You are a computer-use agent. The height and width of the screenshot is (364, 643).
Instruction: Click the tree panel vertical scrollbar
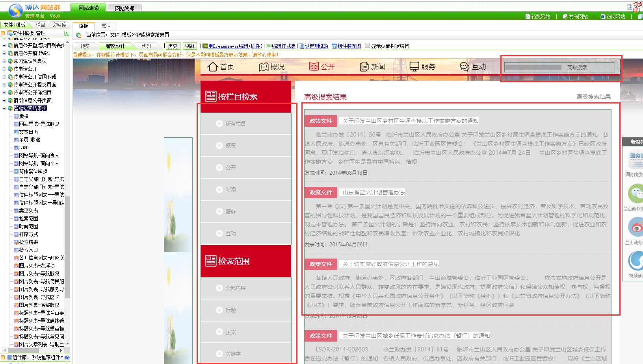67,247
